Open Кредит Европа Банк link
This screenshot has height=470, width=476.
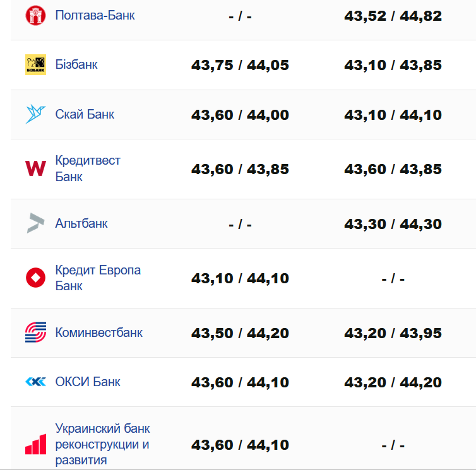click(98, 278)
